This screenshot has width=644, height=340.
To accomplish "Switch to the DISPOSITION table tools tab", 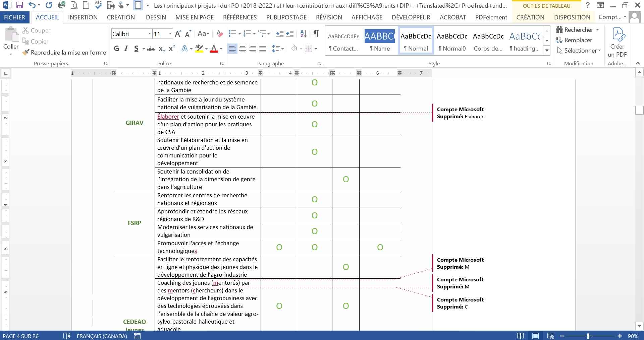I will tap(572, 17).
